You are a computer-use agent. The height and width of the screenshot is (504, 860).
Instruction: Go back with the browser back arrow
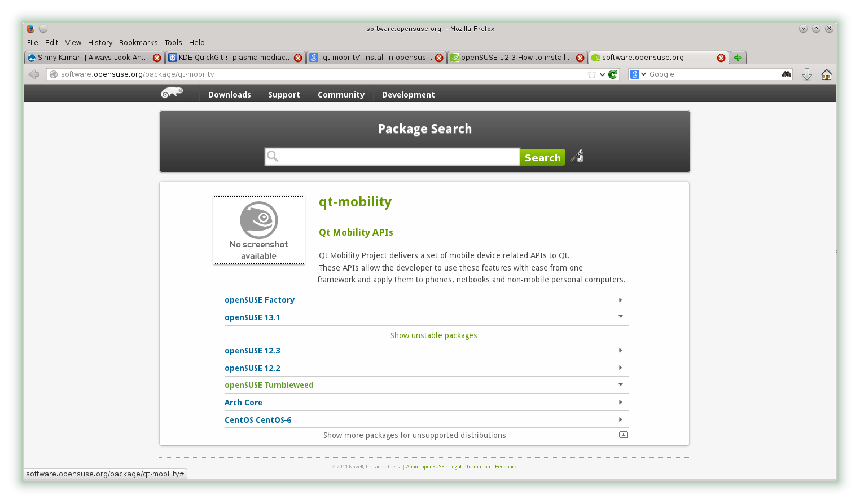[34, 74]
